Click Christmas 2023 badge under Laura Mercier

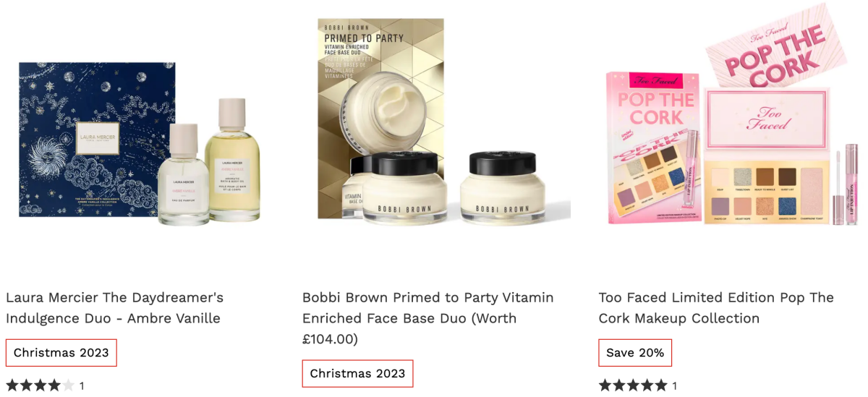click(61, 353)
